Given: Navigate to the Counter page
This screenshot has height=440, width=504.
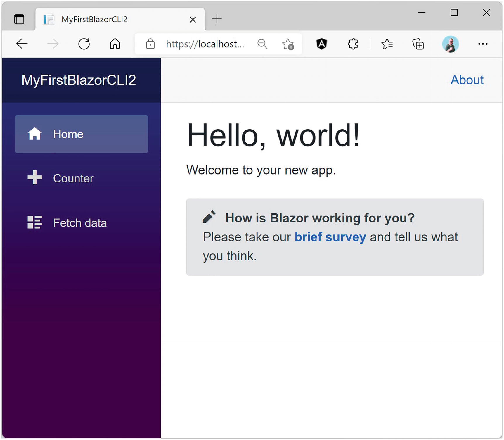Looking at the screenshot, I should tap(73, 178).
